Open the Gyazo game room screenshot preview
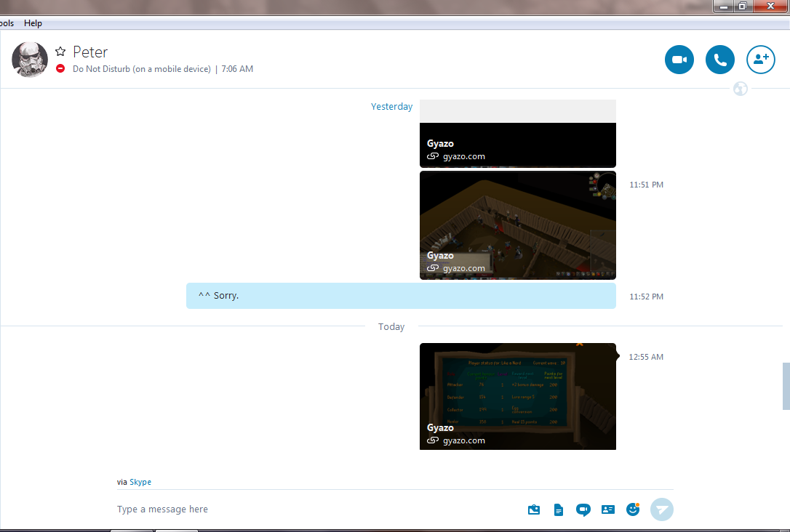This screenshot has height=532, width=790. 518,225
